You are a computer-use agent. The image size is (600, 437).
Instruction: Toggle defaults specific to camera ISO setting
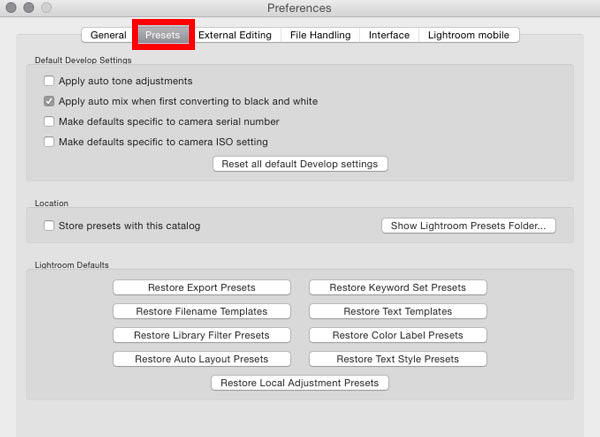pos(49,142)
